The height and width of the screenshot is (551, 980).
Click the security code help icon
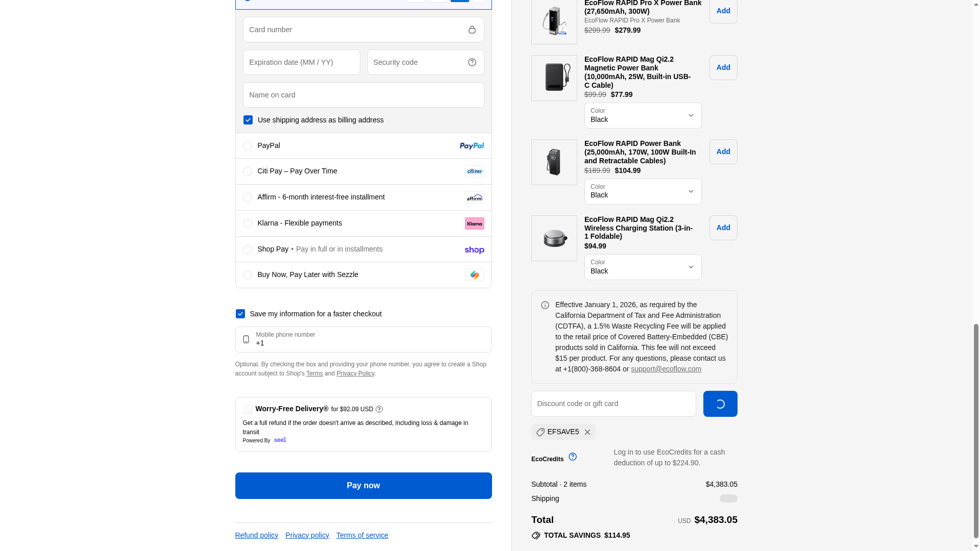coord(472,62)
